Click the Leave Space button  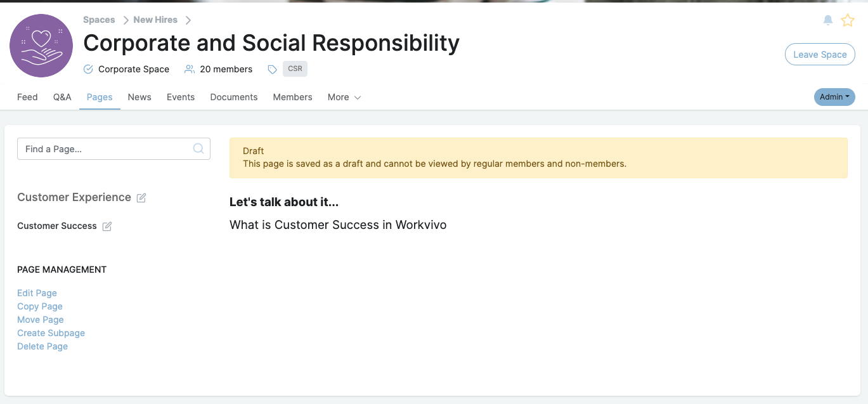pos(820,55)
